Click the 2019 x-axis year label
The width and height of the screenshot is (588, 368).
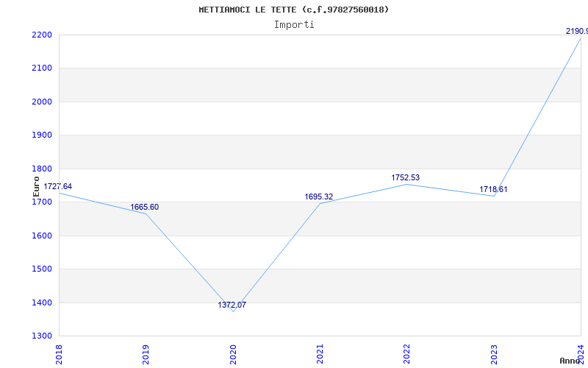click(x=146, y=353)
